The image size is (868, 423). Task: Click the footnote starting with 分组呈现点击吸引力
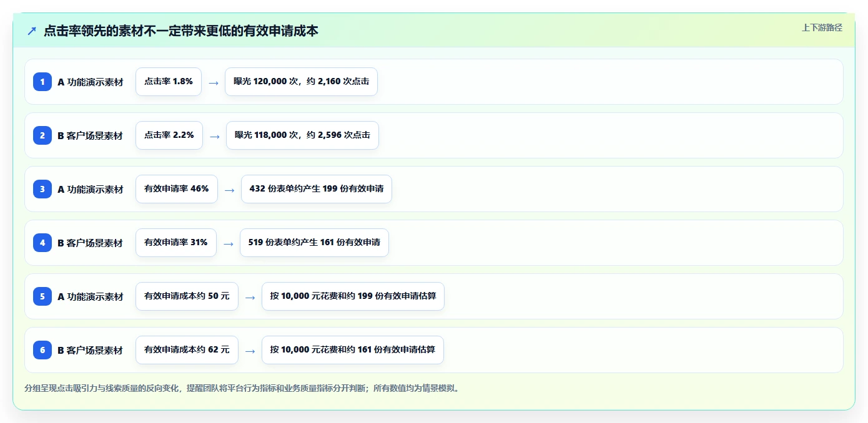[243, 388]
